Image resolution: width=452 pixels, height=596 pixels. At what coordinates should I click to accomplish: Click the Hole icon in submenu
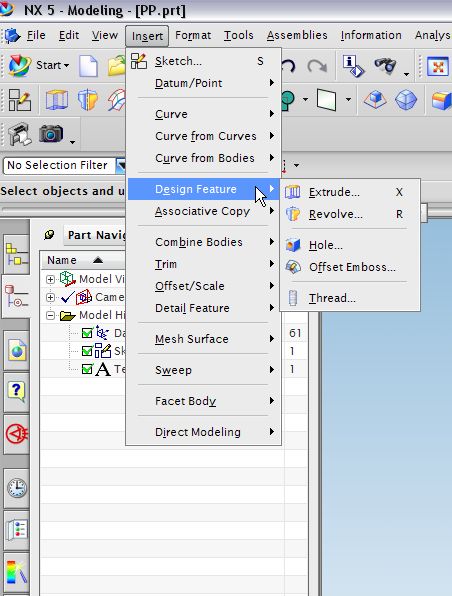tap(293, 245)
